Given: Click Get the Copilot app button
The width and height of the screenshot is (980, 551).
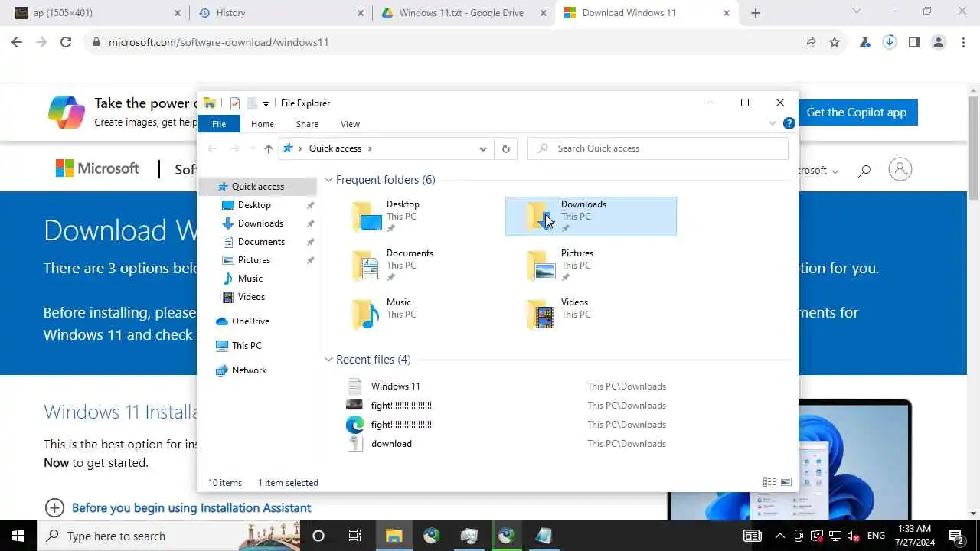Looking at the screenshot, I should [x=856, y=112].
